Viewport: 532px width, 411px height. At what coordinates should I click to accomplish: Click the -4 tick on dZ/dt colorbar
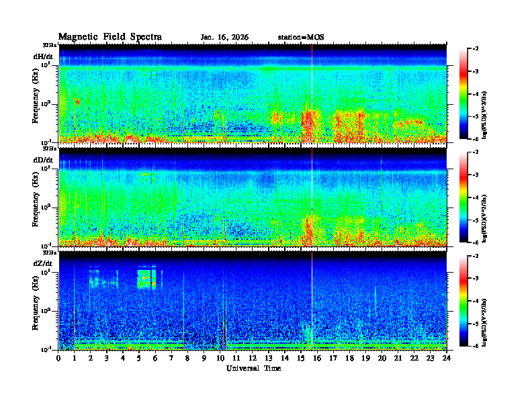coord(476,301)
